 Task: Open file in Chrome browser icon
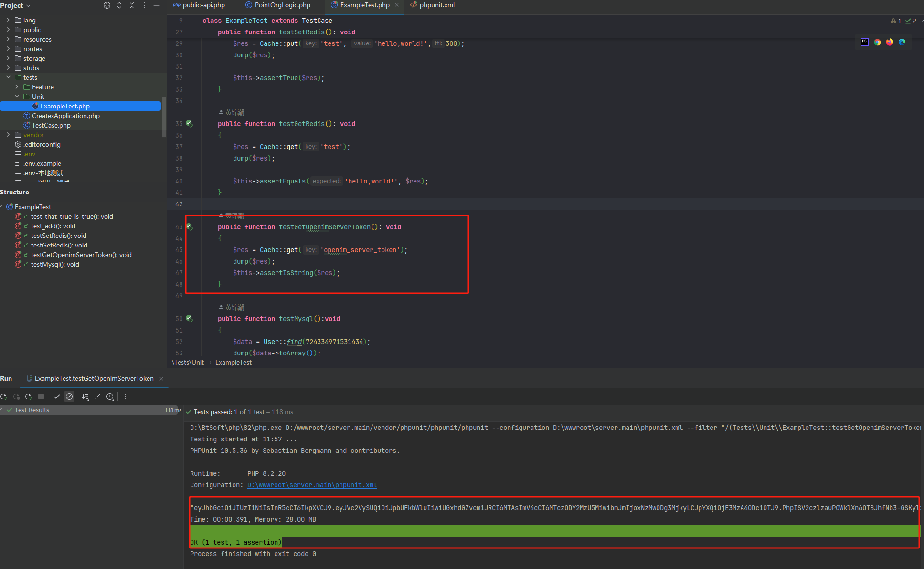[x=877, y=42]
